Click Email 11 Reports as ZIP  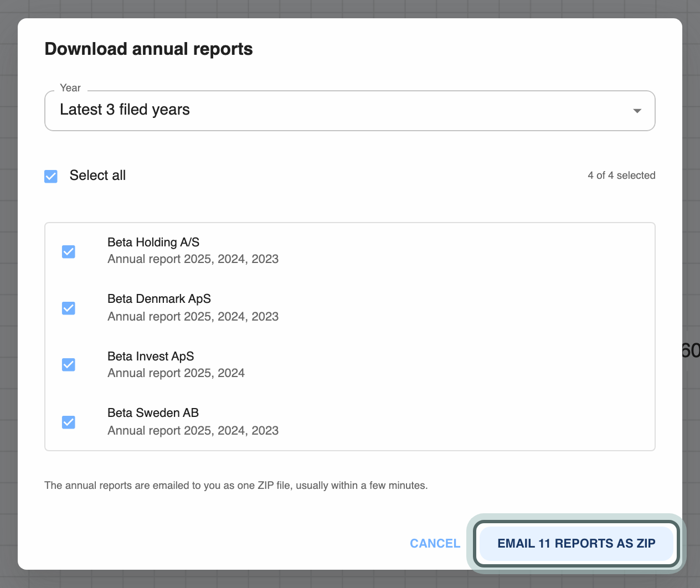[x=577, y=544]
